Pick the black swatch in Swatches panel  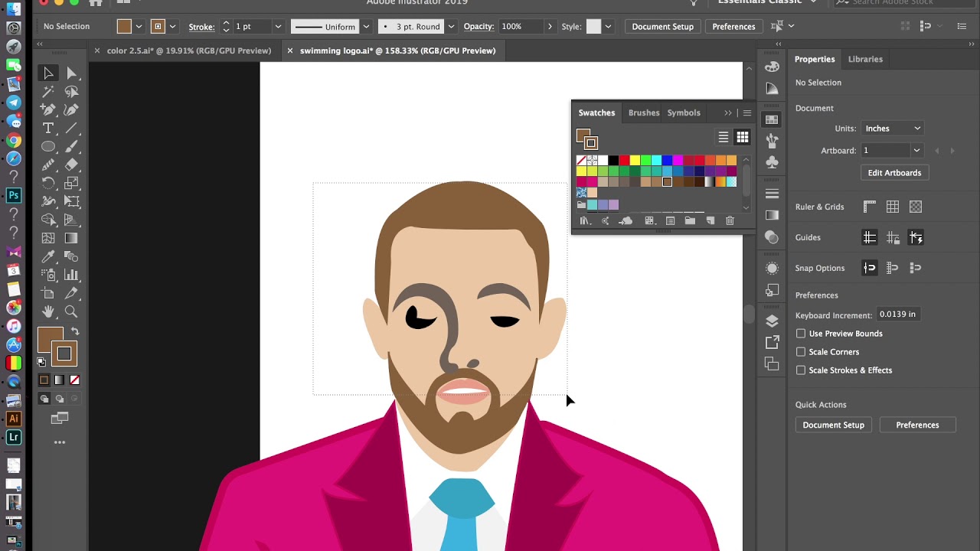click(613, 160)
